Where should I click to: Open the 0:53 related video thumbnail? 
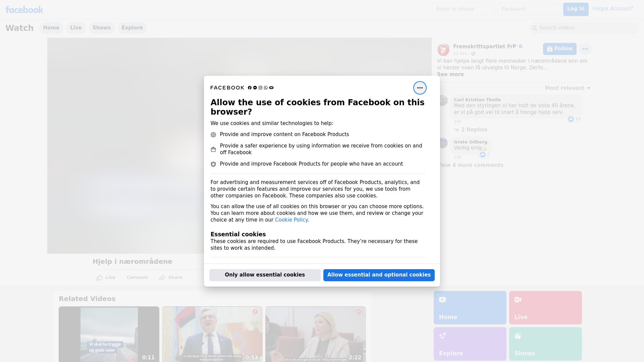pyautogui.click(x=212, y=334)
